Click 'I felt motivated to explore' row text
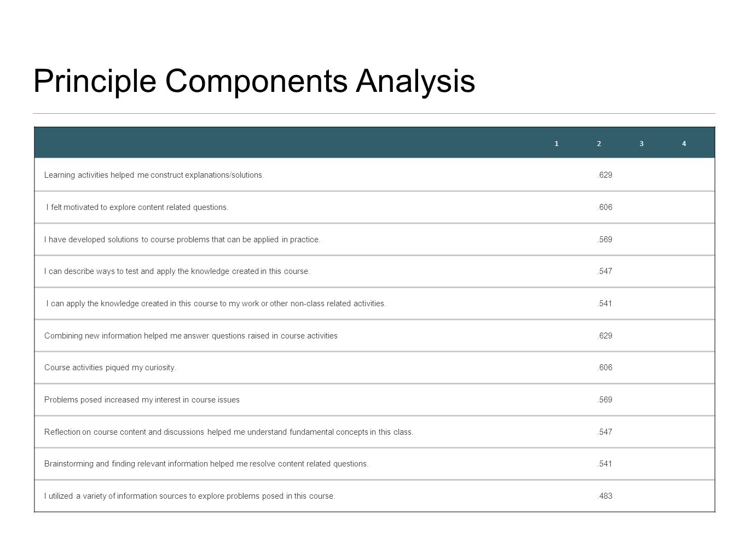This screenshot has height=560, width=747. coord(137,207)
